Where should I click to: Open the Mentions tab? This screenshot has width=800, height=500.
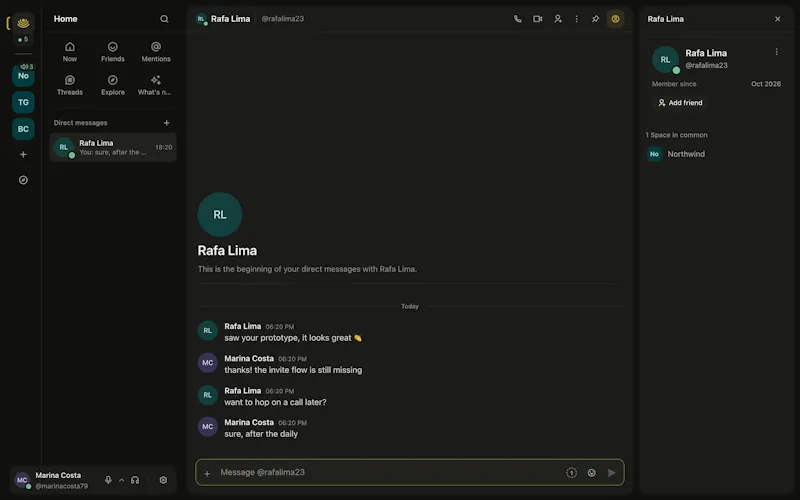(156, 52)
